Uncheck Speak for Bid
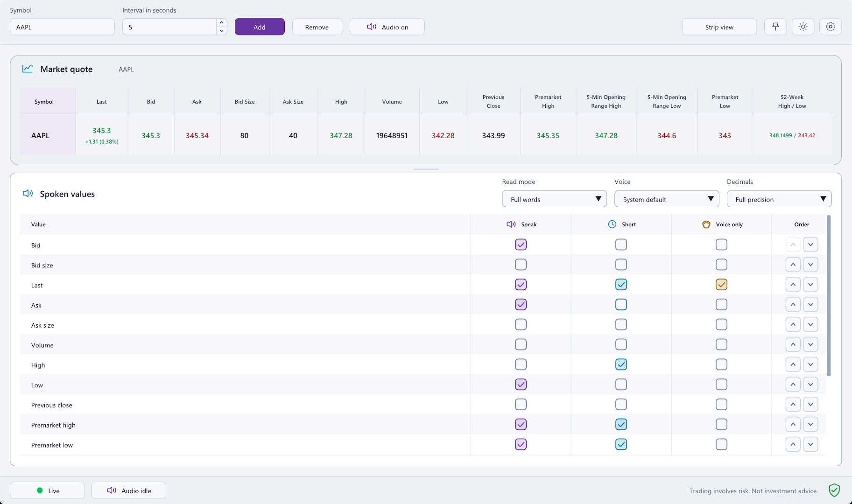Screen dimensions: 852x504 click(x=521, y=245)
